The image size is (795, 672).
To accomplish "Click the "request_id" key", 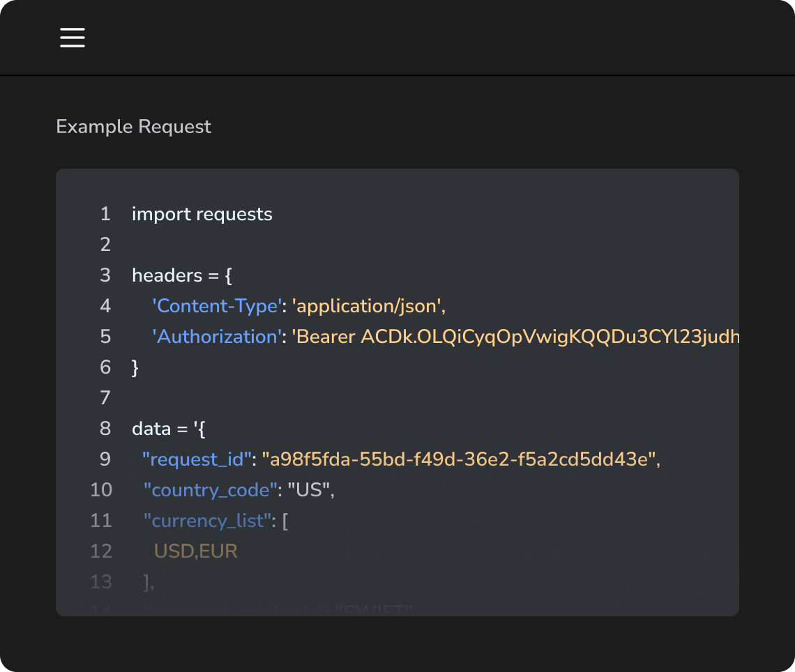I will point(197,459).
